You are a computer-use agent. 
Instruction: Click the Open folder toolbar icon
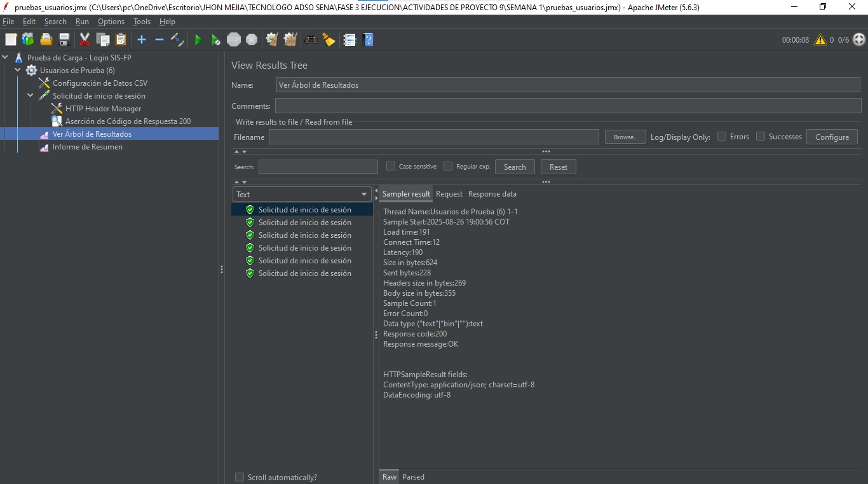click(46, 39)
